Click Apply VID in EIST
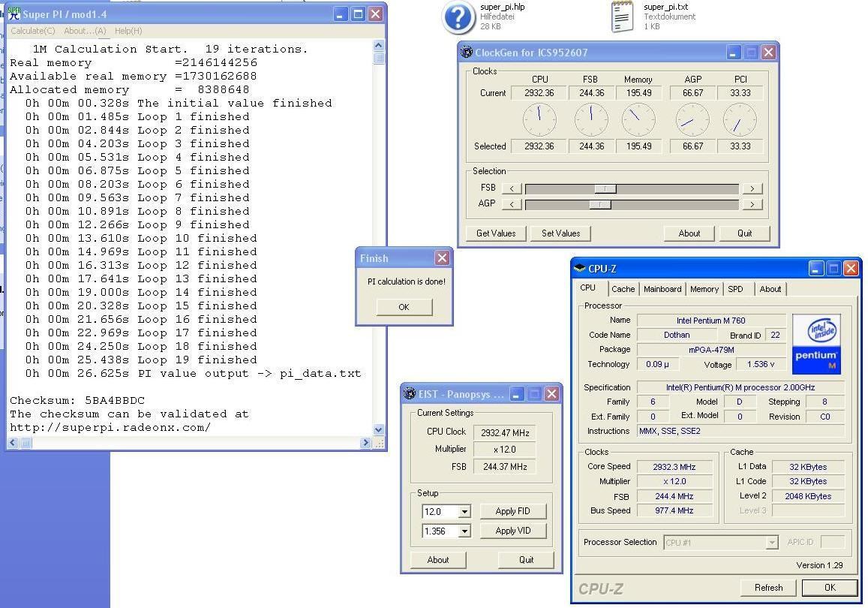868x608 pixels. [512, 531]
